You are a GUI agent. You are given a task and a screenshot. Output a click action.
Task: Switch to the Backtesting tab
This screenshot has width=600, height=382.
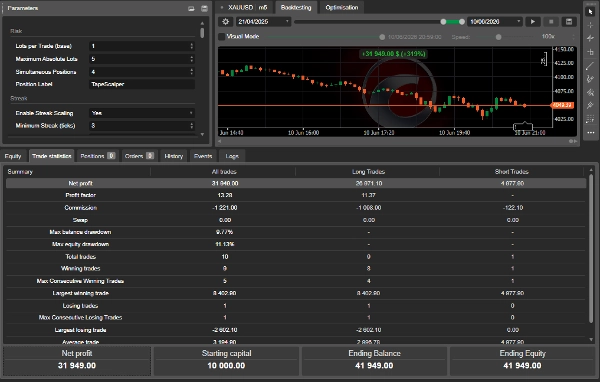(296, 7)
